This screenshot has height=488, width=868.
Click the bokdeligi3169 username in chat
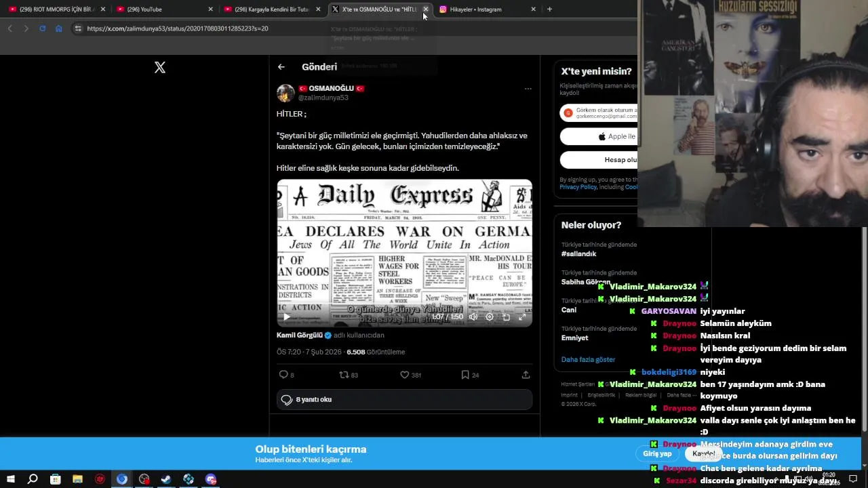(669, 372)
